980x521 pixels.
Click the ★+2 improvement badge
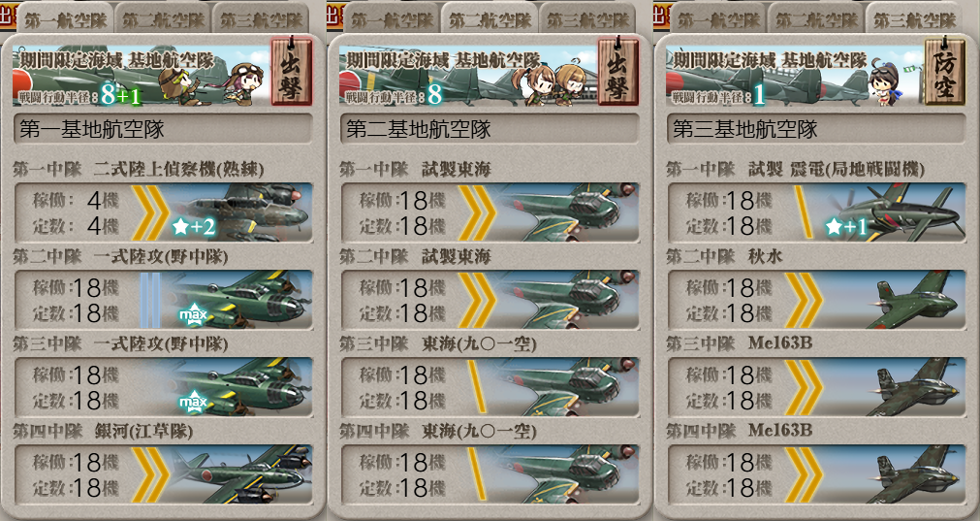coord(194,226)
